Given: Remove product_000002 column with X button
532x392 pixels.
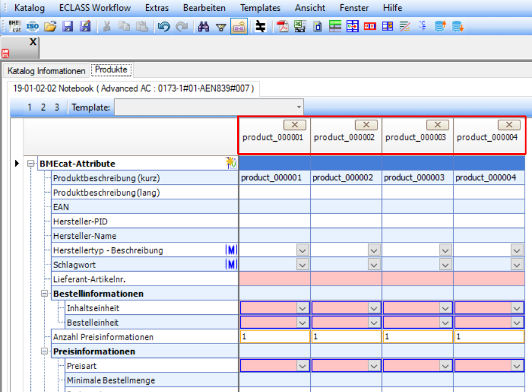Looking at the screenshot, I should tap(366, 125).
